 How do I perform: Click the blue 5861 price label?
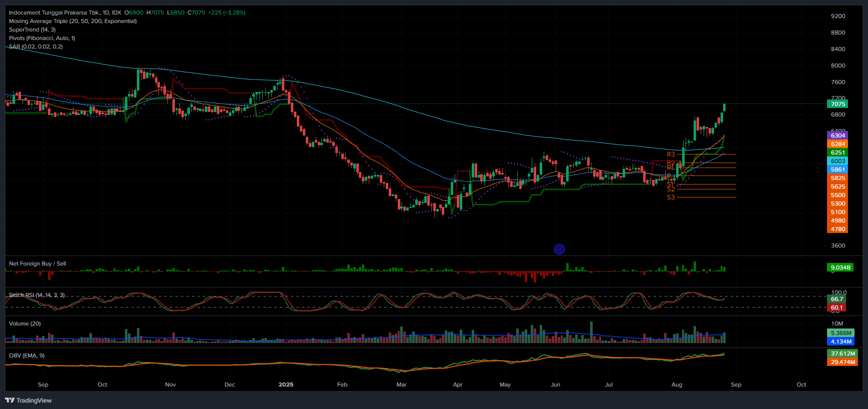click(838, 169)
